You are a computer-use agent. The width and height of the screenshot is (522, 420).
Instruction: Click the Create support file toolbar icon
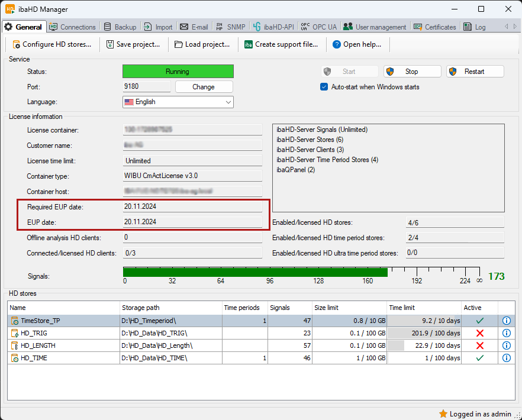coord(249,44)
